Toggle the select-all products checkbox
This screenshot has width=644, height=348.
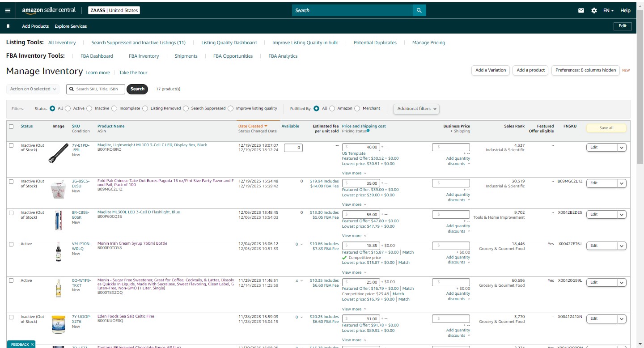(x=11, y=127)
